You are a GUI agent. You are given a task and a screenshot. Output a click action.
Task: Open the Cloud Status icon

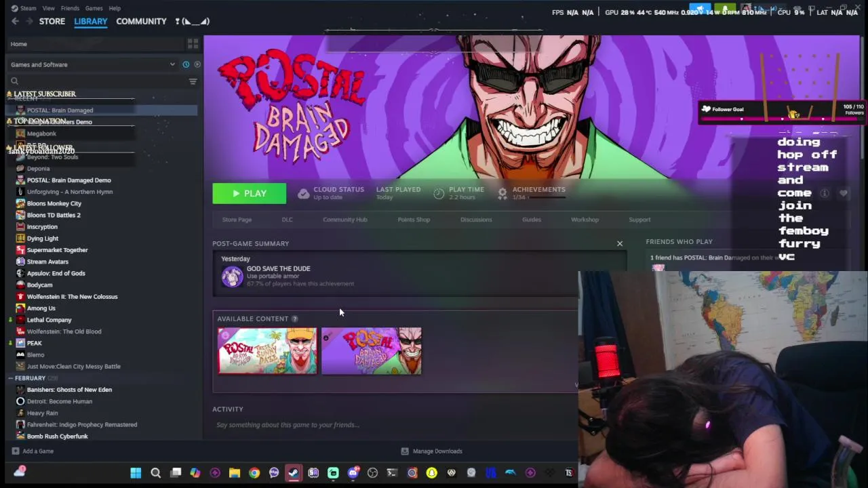[x=303, y=194]
